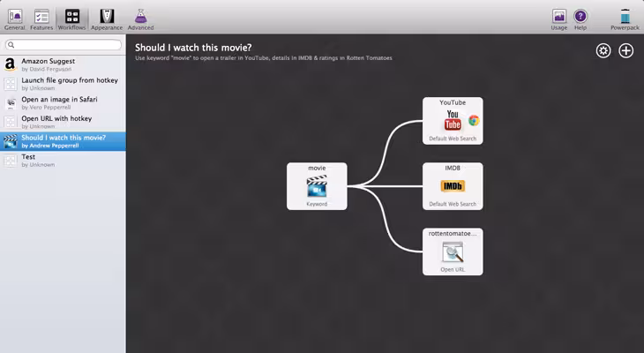Viewport: 644px width, 353px height.
Task: Click the plus button to add object
Action: [626, 51]
